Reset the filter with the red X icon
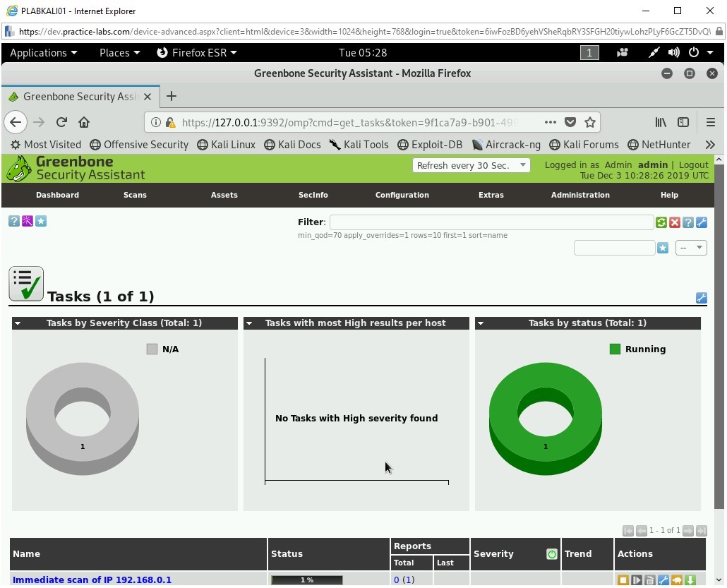The height and width of the screenshot is (588, 727). pyautogui.click(x=674, y=222)
